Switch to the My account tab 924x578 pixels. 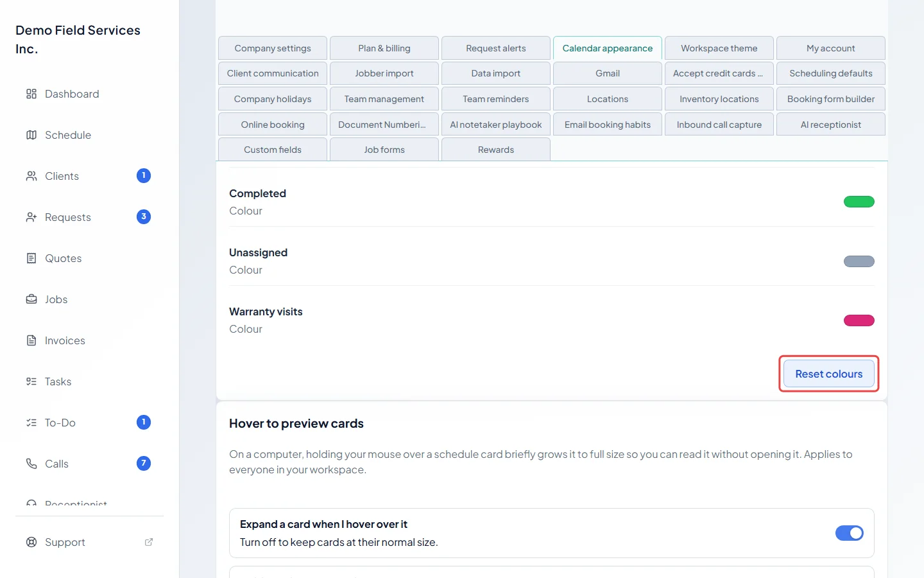pos(831,48)
